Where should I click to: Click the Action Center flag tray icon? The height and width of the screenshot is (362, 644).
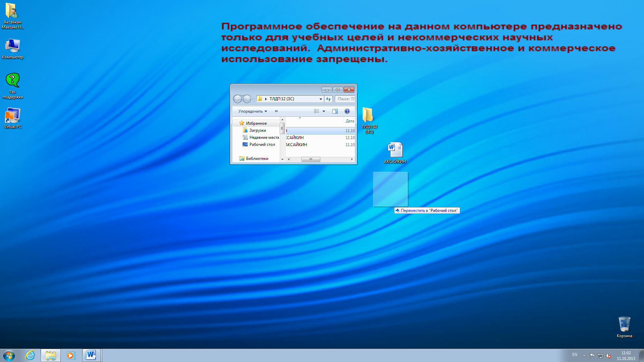point(592,356)
